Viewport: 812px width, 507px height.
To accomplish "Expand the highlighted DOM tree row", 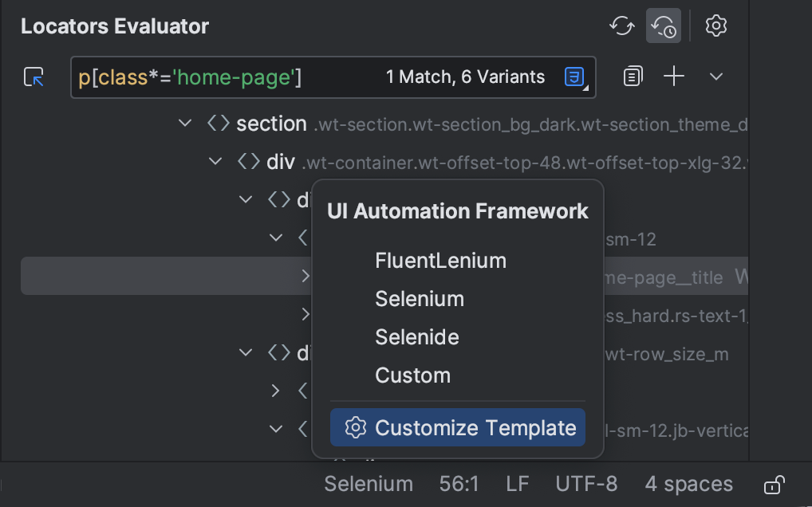I will pyautogui.click(x=307, y=276).
